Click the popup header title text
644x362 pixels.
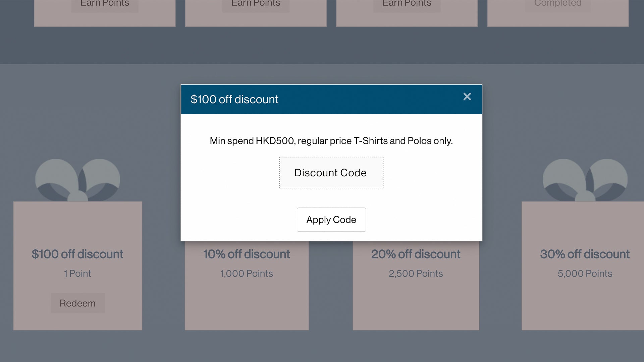(234, 99)
